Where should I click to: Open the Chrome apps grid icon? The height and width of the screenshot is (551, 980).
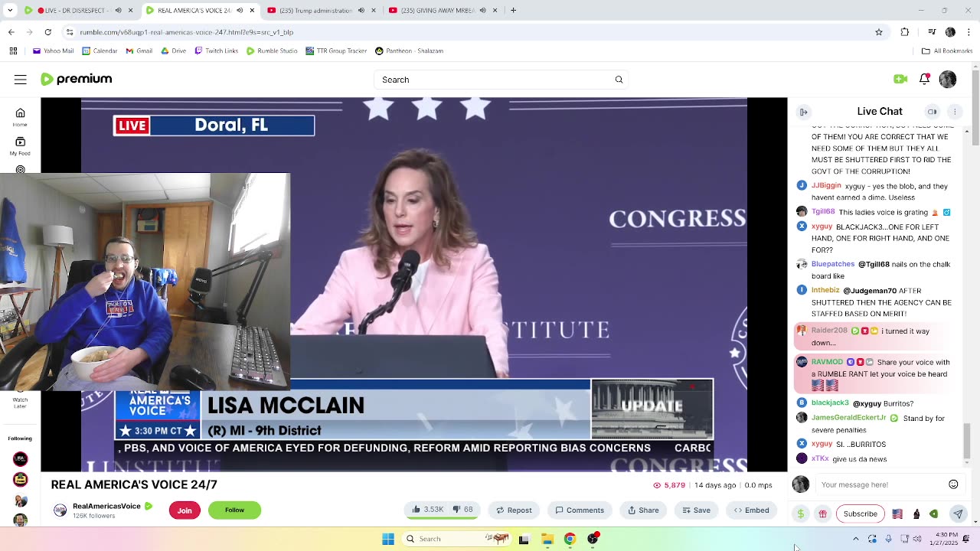13,51
